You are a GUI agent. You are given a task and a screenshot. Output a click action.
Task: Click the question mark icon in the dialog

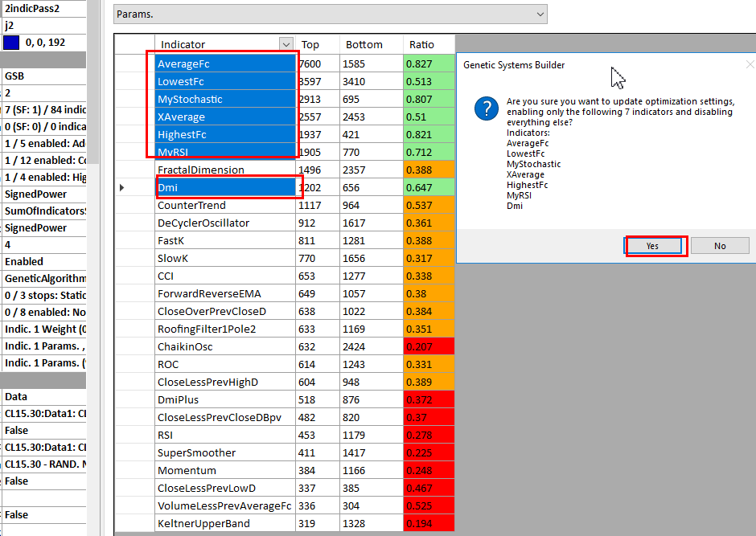tap(487, 108)
